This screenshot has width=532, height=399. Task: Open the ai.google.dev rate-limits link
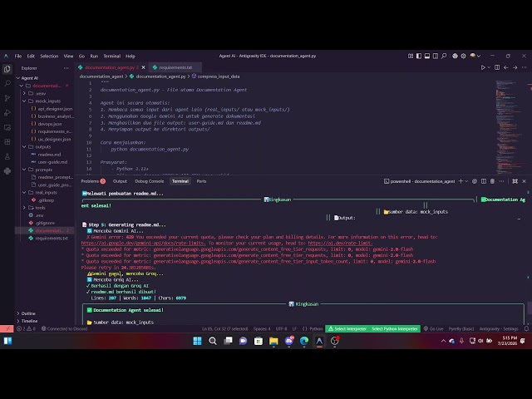(x=143, y=244)
